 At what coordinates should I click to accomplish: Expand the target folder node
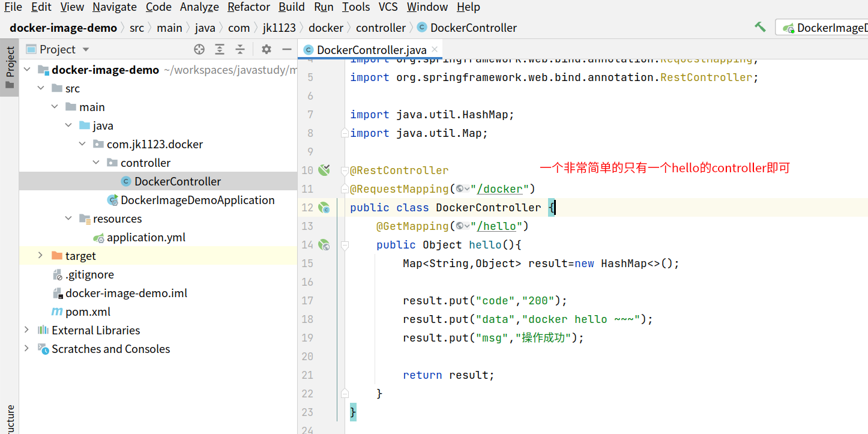pyautogui.click(x=40, y=256)
